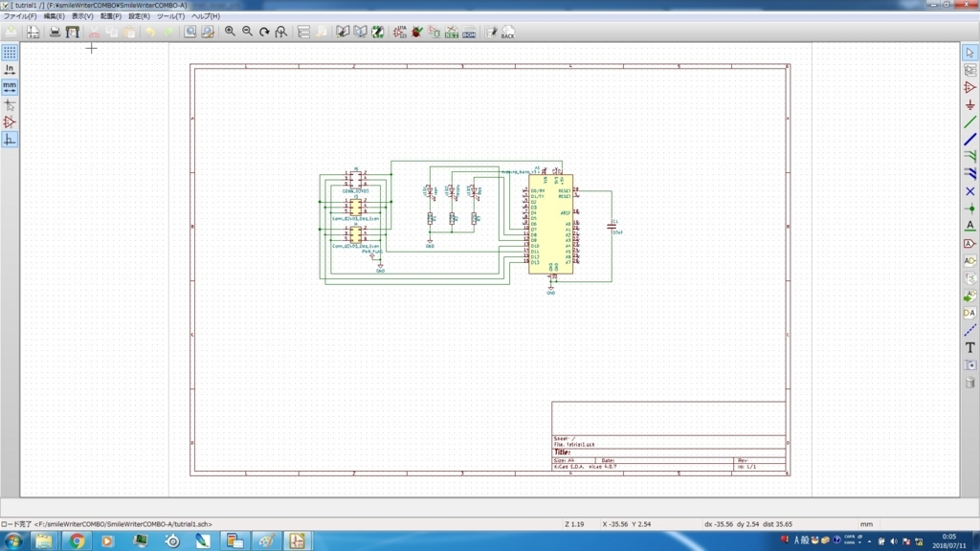Show hidden tray icons arrow
Viewport: 980px width, 551px height.
pos(869,541)
